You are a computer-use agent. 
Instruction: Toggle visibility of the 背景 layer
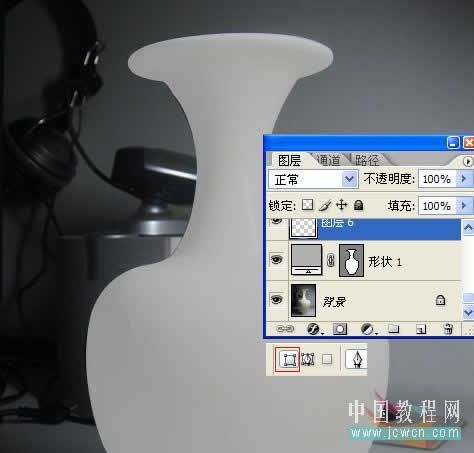[x=277, y=299]
